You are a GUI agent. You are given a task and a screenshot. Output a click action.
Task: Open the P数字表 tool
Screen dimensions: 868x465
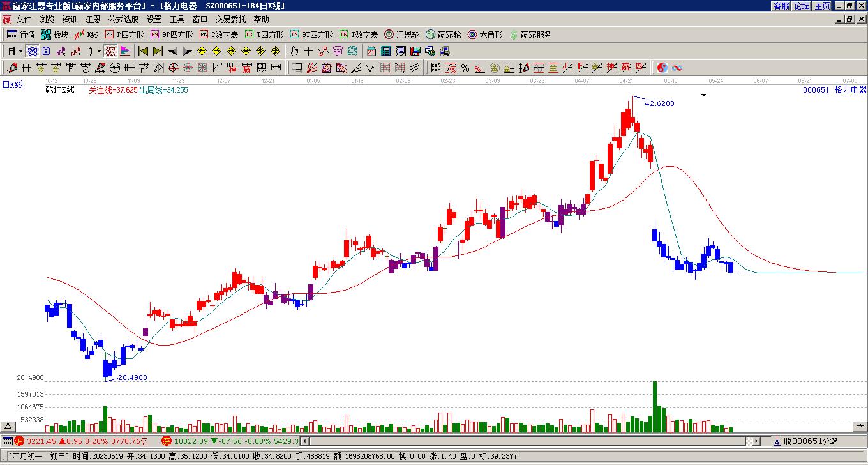pos(219,34)
